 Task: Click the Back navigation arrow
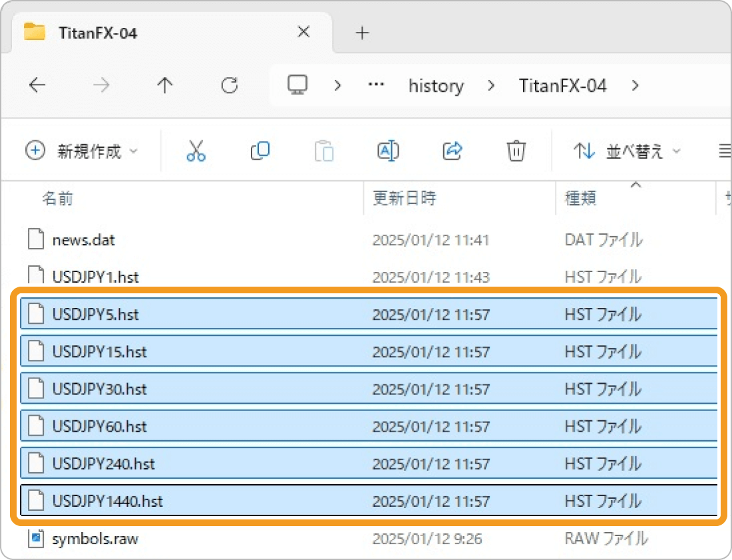pos(37,85)
